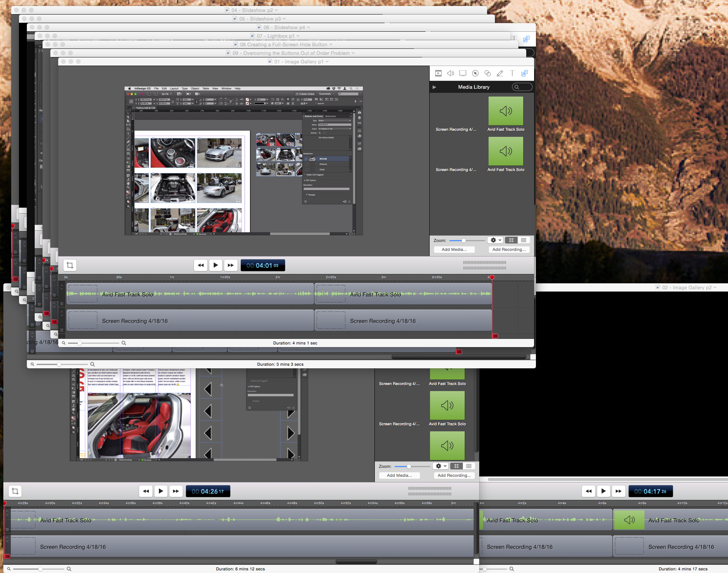Select first Avid Fast Track Solo clip, front timeline
The image size is (728, 573).
click(190, 294)
